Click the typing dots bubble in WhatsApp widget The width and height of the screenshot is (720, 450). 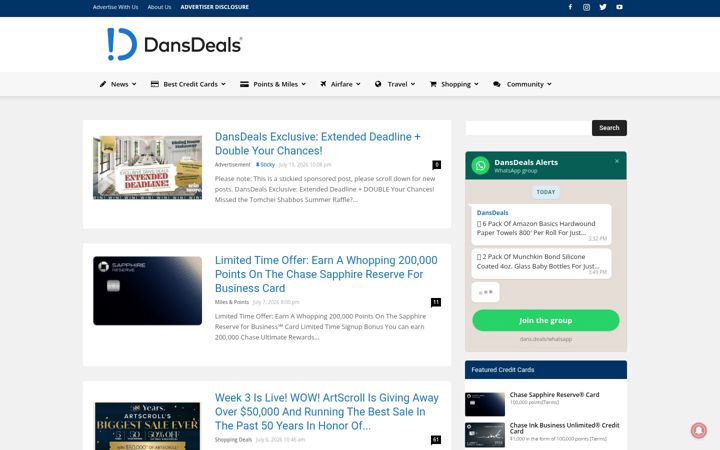pyautogui.click(x=485, y=292)
